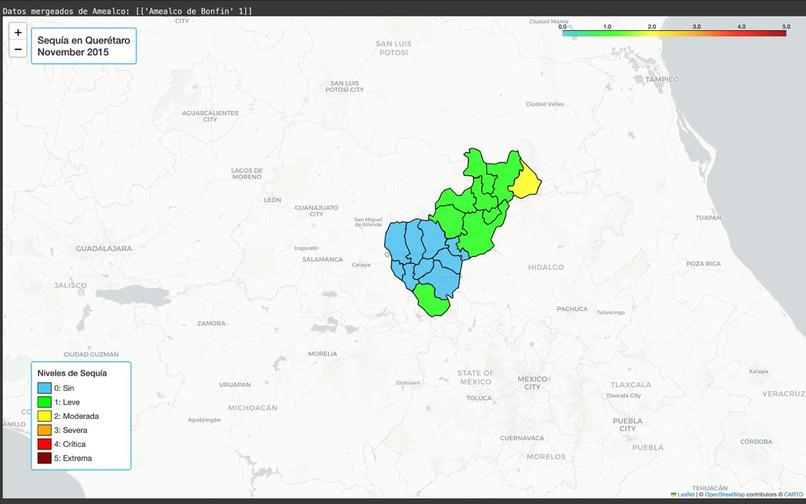The image size is (806, 504).
Task: Click the yellow '2: Moderada' legend swatch
Action: click(x=45, y=416)
